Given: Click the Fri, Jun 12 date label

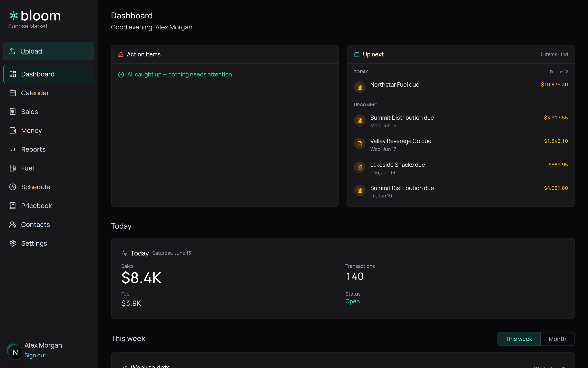Looking at the screenshot, I should click(x=559, y=72).
